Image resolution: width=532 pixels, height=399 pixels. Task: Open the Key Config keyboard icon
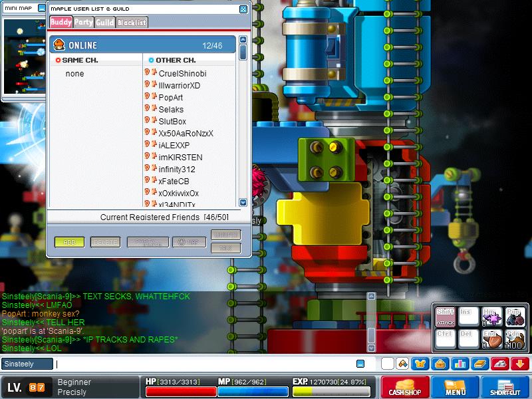click(x=500, y=364)
